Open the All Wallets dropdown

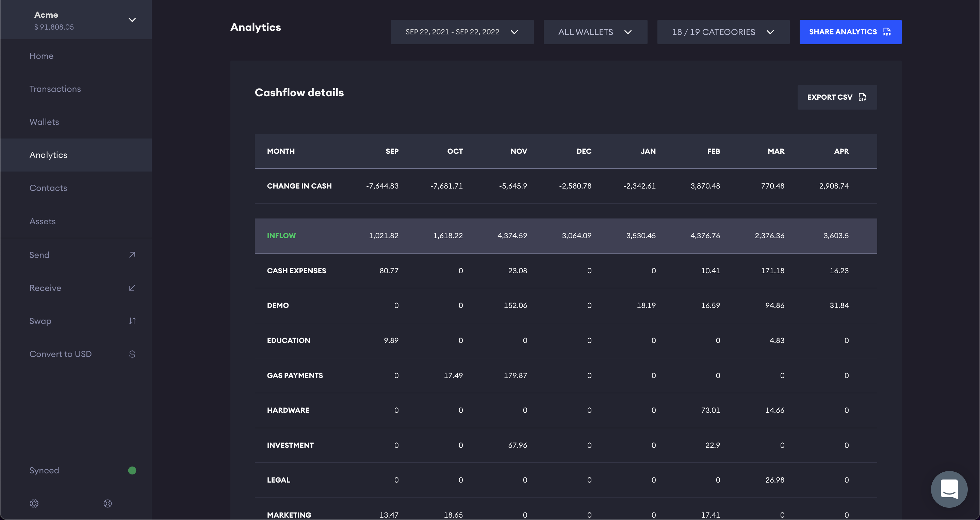pos(595,32)
